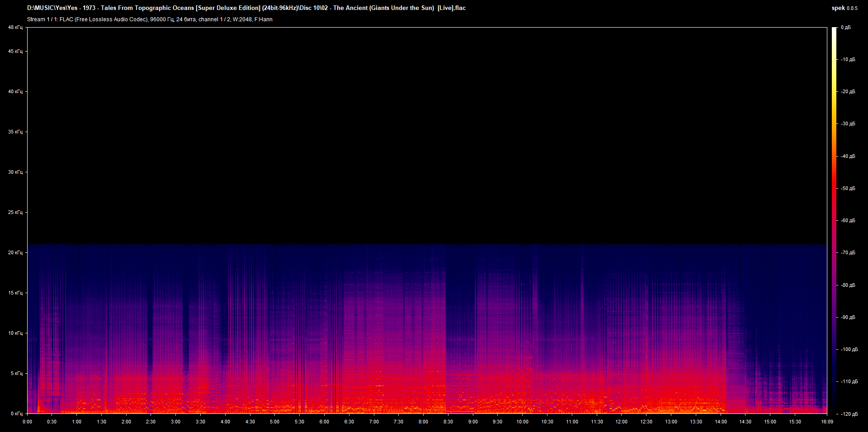Click the vertical dB color gradient bar
The height and width of the screenshot is (432, 868).
[x=834, y=220]
